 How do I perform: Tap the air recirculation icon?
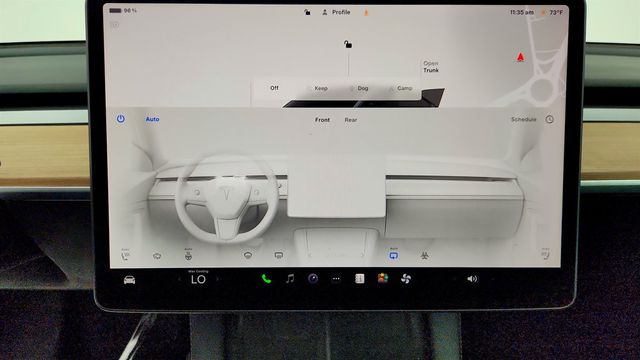(393, 256)
